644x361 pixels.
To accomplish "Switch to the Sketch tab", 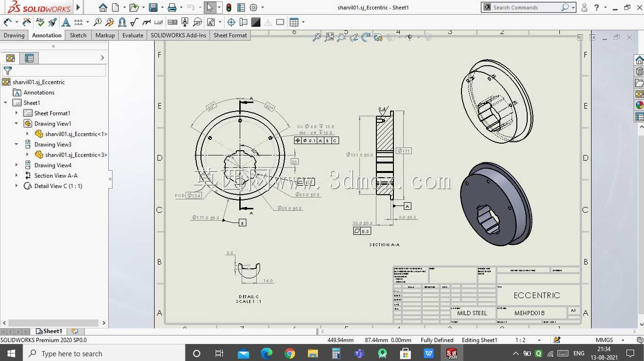I will point(78,35).
